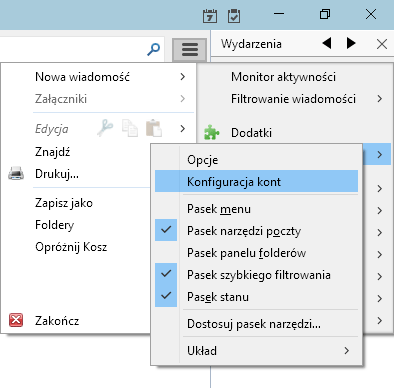Expand Nowa wiadomość submenu arrow

[x=182, y=77]
